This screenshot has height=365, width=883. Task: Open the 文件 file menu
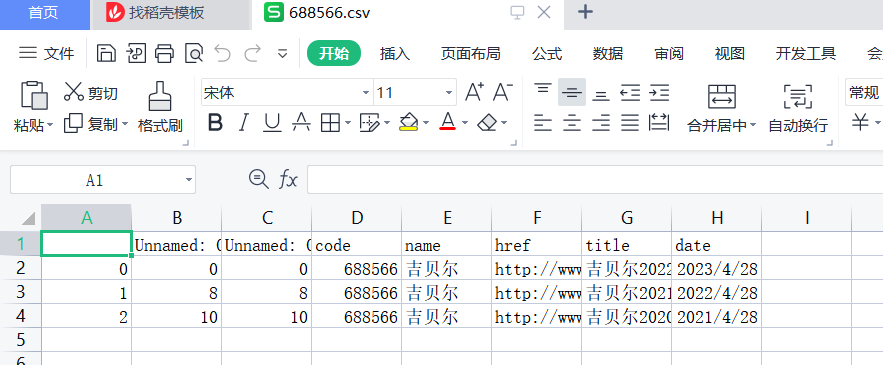coord(47,54)
